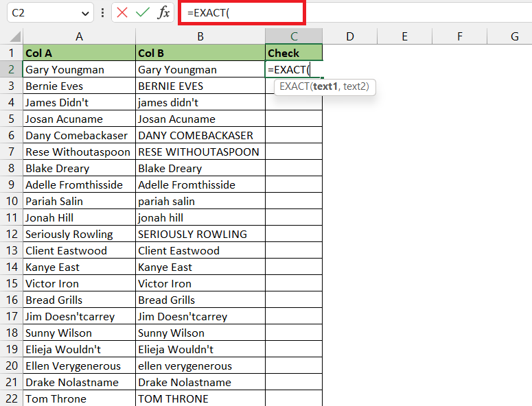Select cell containing BERNIE EVES

[x=200, y=86]
